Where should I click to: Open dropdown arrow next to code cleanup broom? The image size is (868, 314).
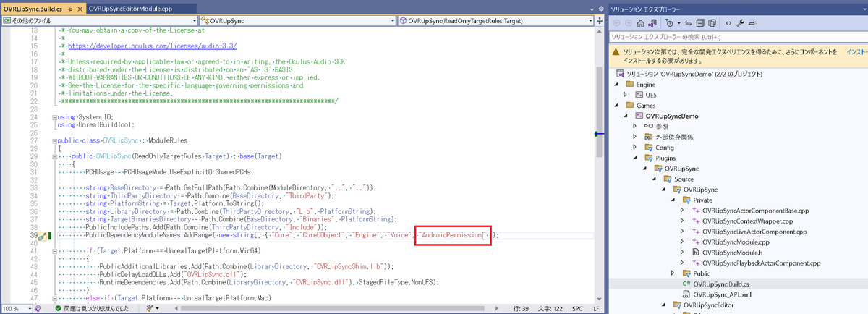pos(158,308)
